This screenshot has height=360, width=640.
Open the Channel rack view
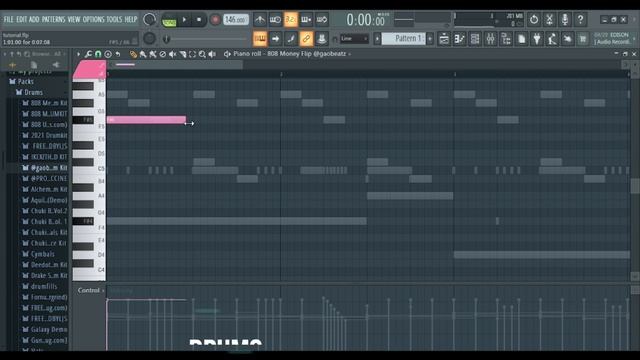[475, 39]
